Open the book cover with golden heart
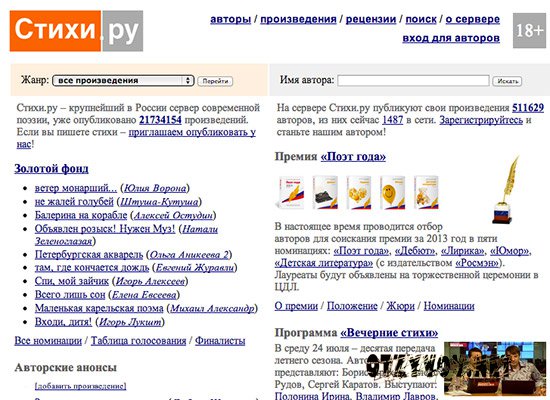 coord(358,193)
